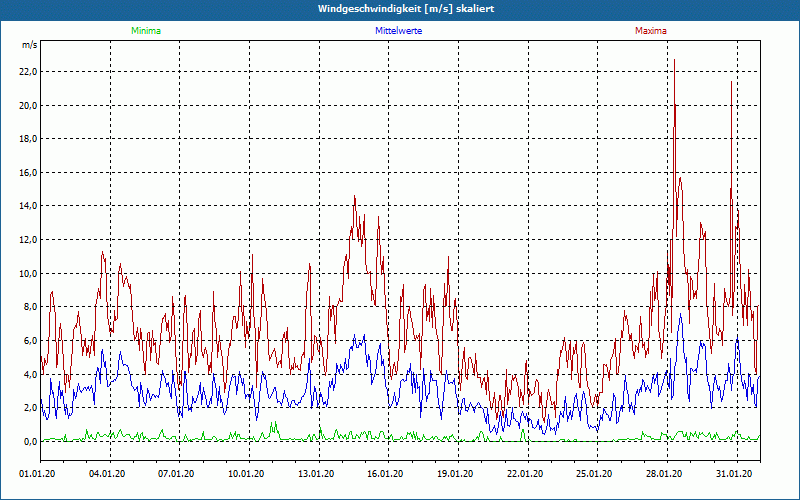The width and height of the screenshot is (800, 500).
Task: Click the m/s axis unit label
Action: click(x=29, y=45)
